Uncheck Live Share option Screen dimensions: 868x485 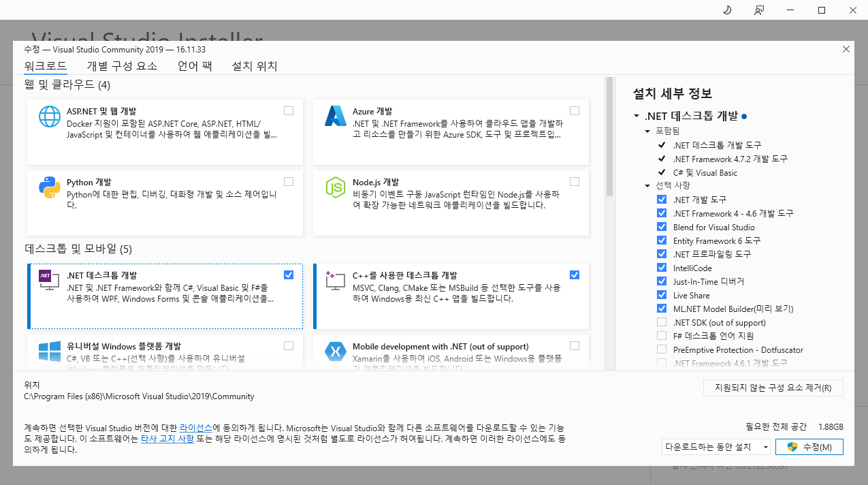tap(662, 295)
